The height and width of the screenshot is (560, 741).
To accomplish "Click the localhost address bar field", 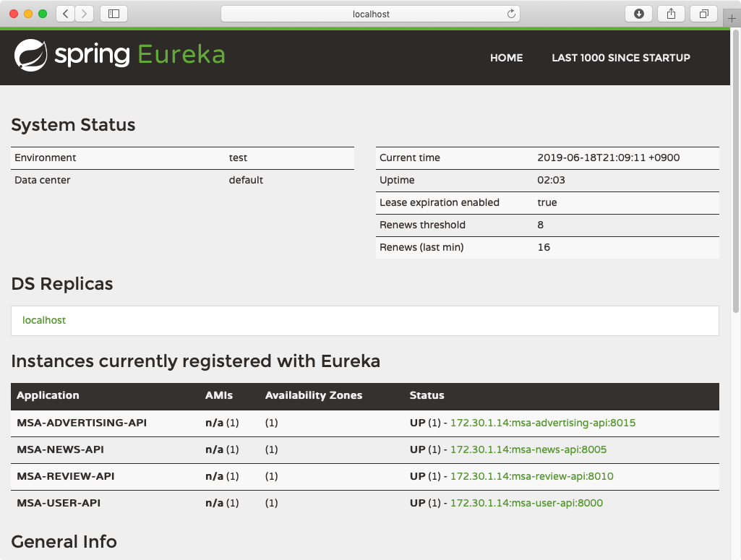I will pos(370,14).
